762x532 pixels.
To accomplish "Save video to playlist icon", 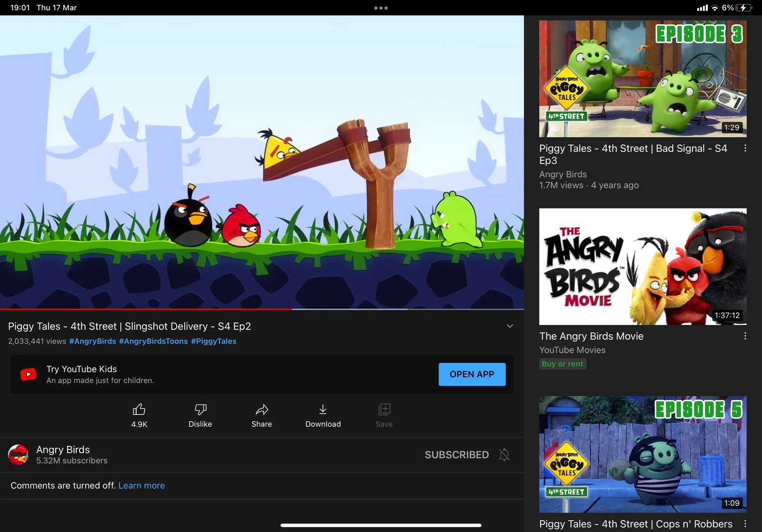I will click(384, 410).
